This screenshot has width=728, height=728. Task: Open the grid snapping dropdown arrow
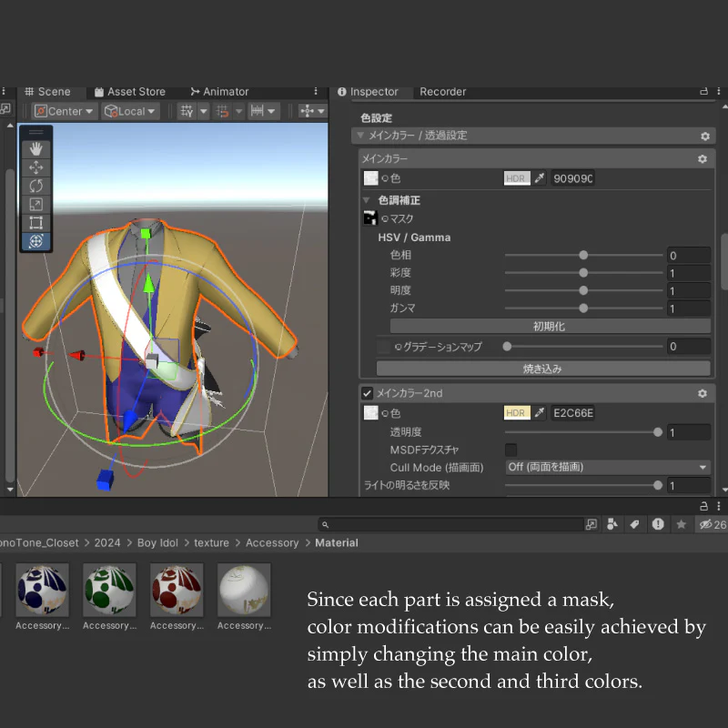coord(203,111)
